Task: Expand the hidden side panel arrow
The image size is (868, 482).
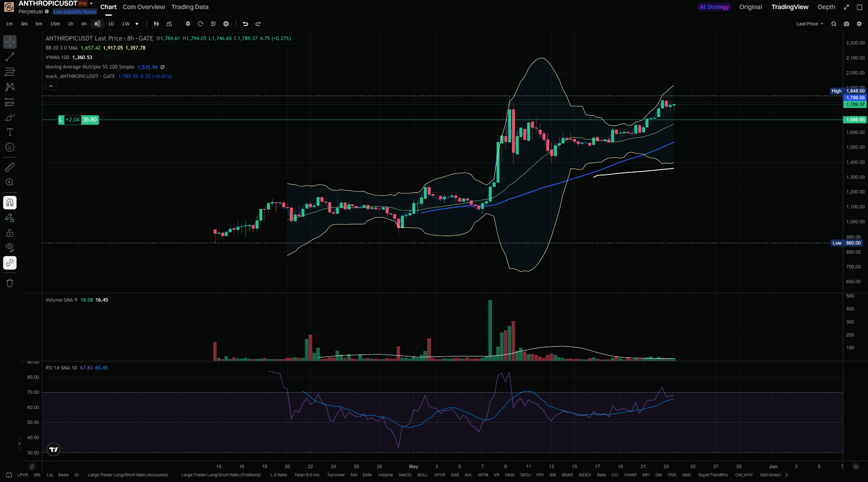Action: coord(19,444)
